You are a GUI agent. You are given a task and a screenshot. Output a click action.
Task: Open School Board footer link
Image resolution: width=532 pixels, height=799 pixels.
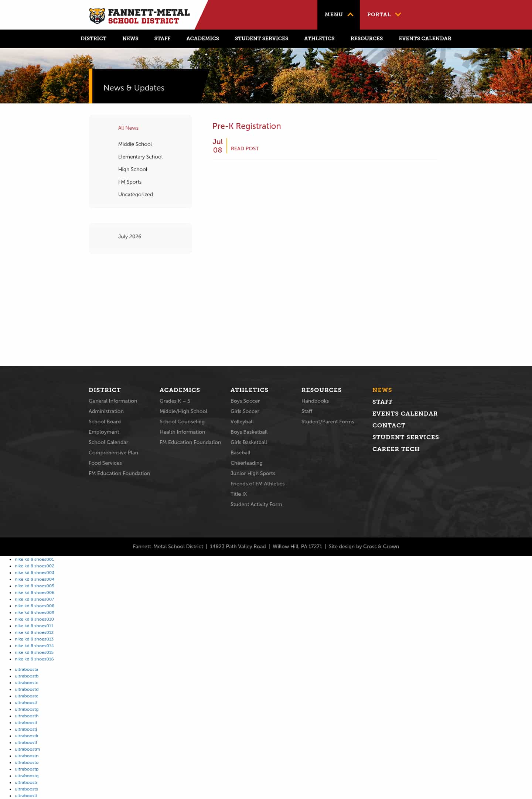click(105, 421)
